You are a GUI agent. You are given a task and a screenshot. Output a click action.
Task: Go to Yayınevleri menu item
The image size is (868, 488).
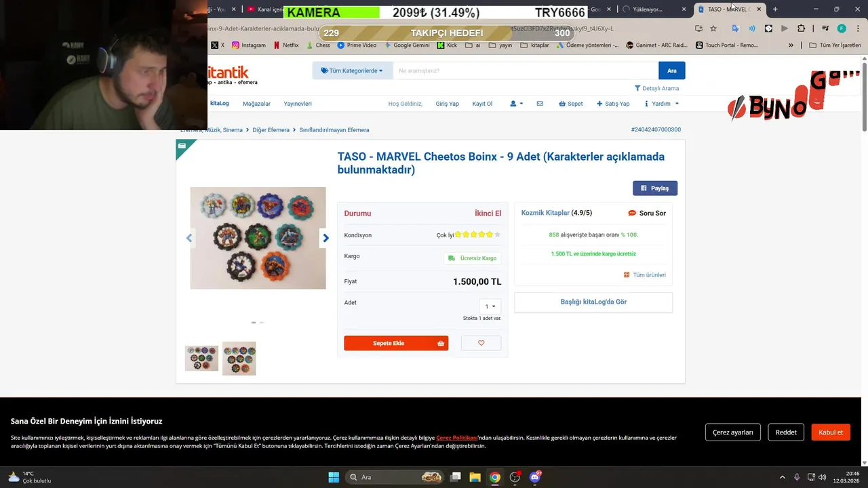298,104
